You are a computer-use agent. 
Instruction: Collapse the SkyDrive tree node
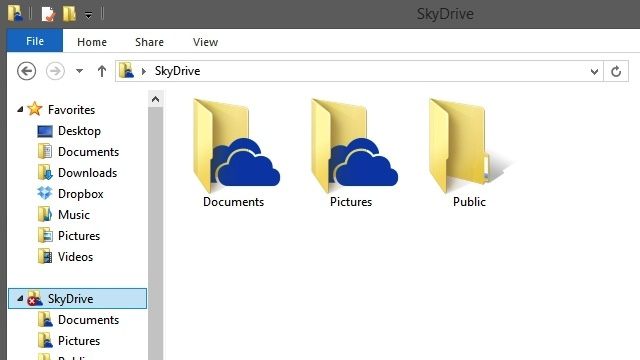point(20,298)
